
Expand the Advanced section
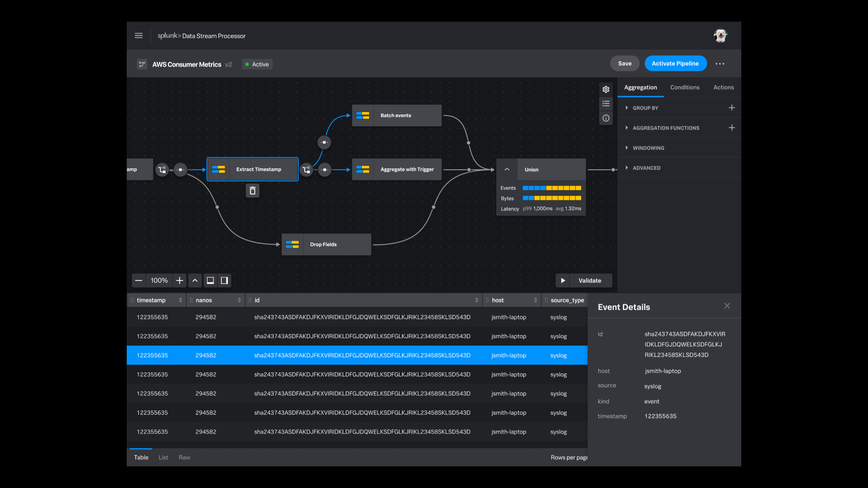coord(646,168)
